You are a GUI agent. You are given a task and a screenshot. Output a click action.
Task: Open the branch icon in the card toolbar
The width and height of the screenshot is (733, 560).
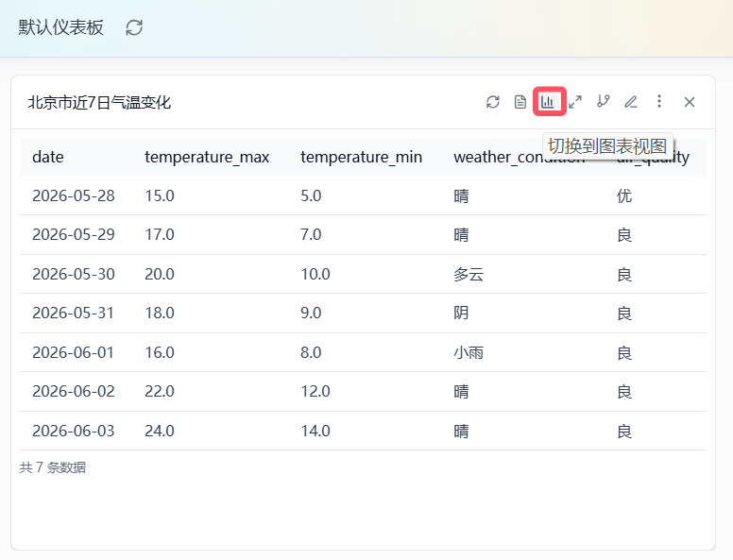pos(603,101)
